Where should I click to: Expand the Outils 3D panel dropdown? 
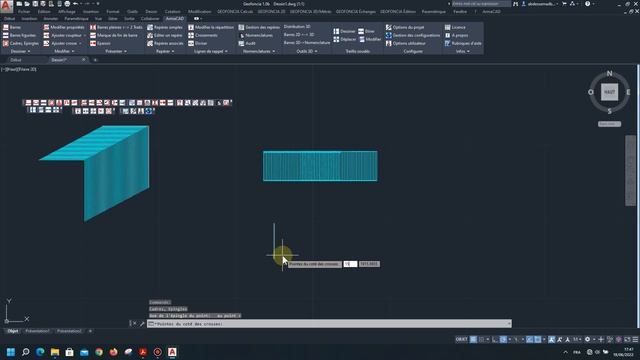click(x=307, y=51)
